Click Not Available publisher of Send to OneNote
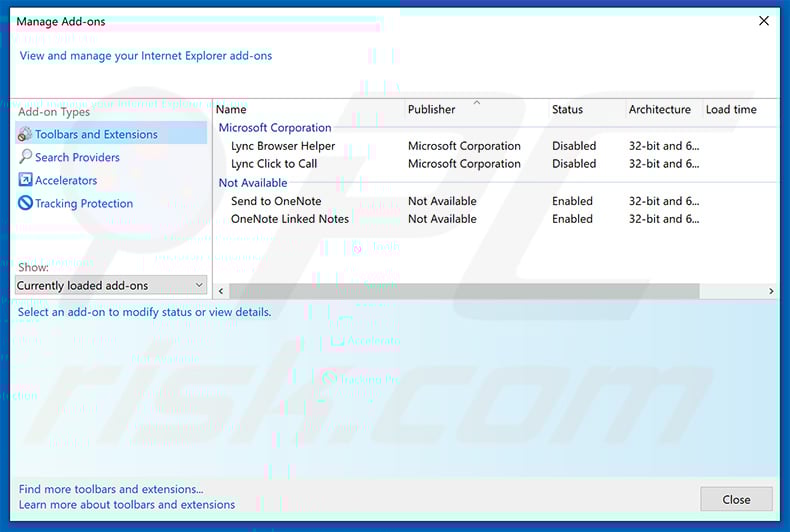This screenshot has height=532, width=790. (x=442, y=201)
